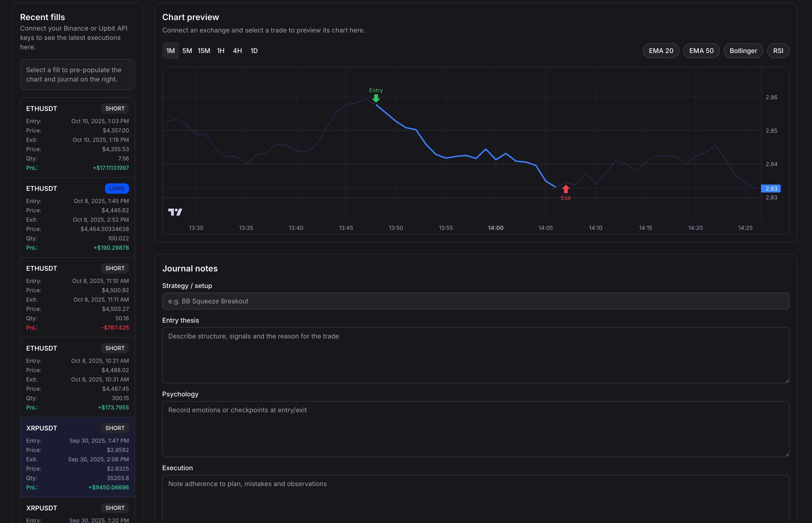Select the ETHUSDT LONG fill from Oct 8
The width and height of the screenshot is (812, 523).
77,217
